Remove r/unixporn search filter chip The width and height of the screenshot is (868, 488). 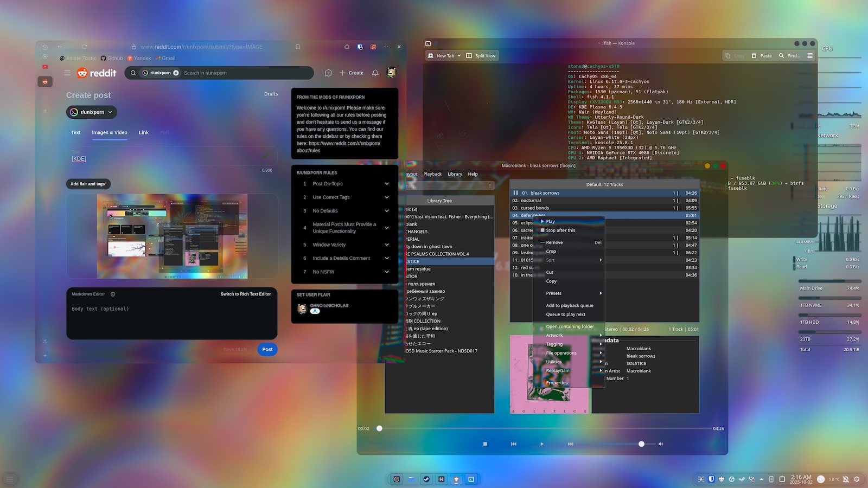(176, 73)
